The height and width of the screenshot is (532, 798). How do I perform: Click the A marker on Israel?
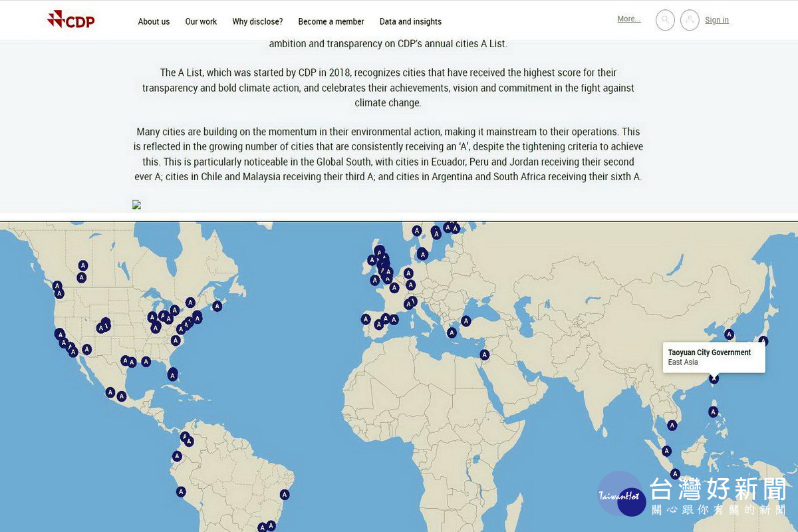[x=485, y=354]
